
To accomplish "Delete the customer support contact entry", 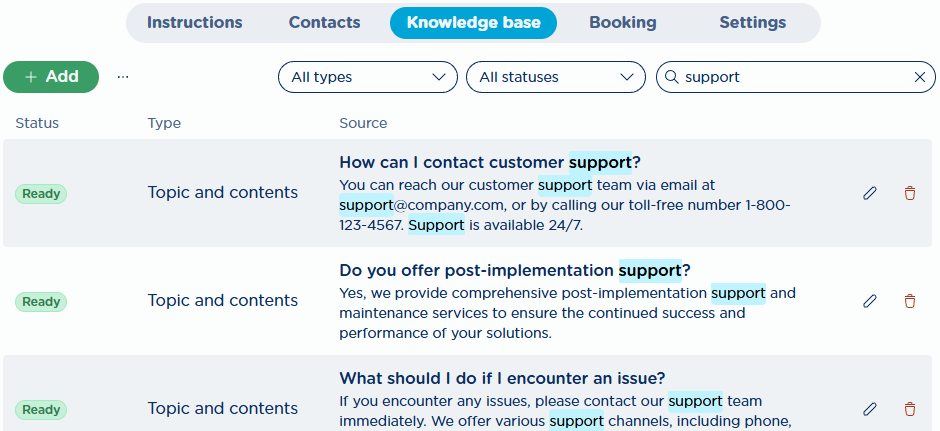I will click(910, 193).
